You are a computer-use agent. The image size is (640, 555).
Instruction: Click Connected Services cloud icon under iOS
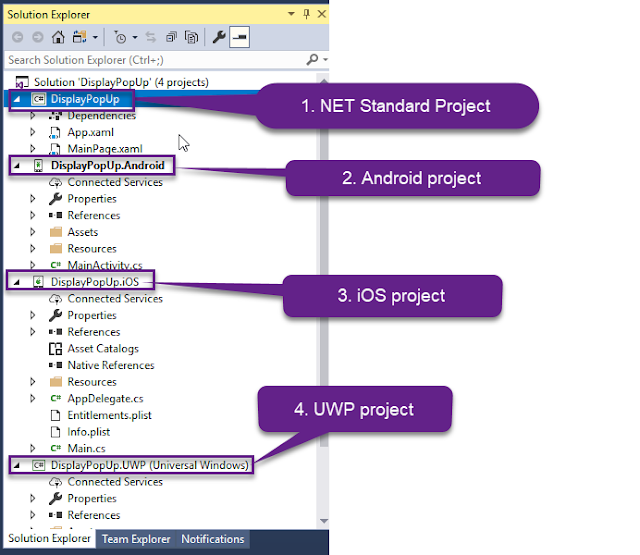click(55, 299)
